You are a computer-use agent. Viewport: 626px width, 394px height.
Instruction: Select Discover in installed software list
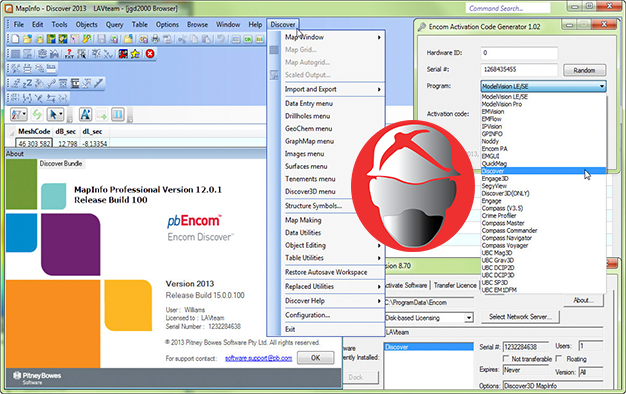(x=428, y=347)
